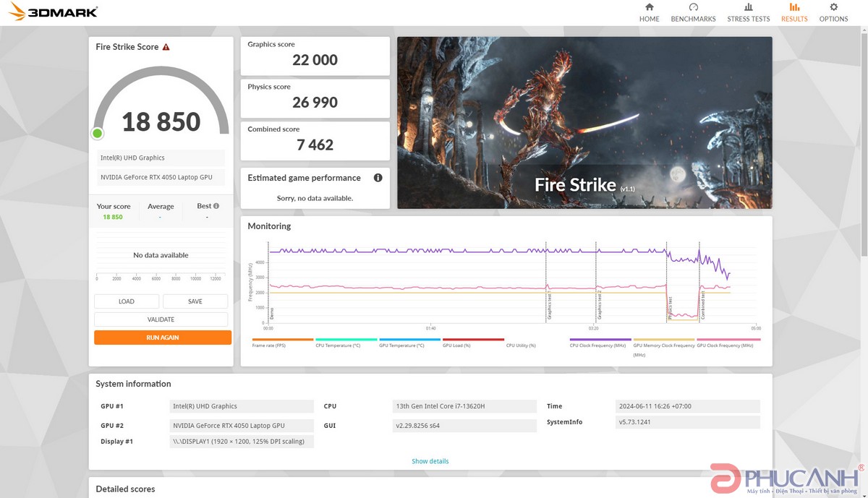Click the Fire Strike Score warning icon
Screen dimensions: 868x498
[x=166, y=47]
